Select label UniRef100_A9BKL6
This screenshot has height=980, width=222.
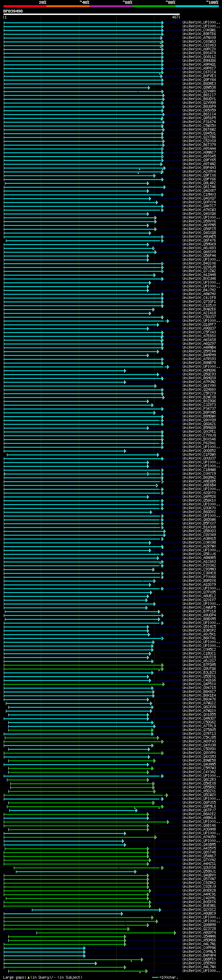click(x=199, y=818)
